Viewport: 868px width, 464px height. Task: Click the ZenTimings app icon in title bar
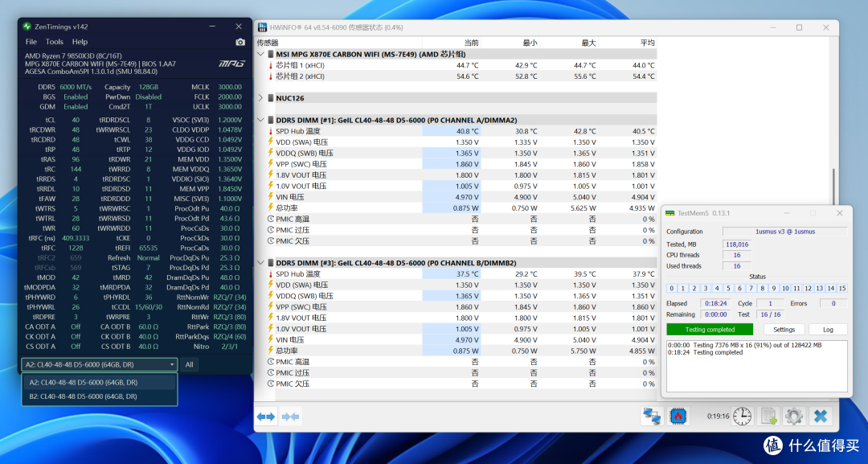pos(27,27)
